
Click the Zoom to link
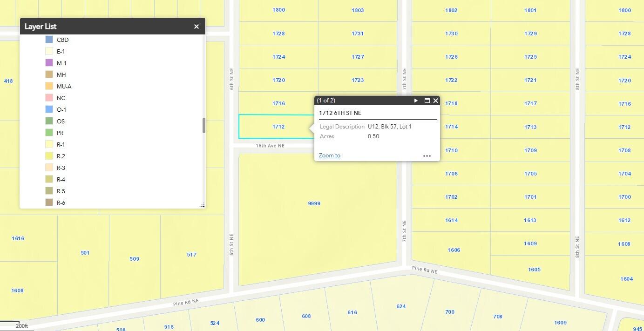coord(330,155)
